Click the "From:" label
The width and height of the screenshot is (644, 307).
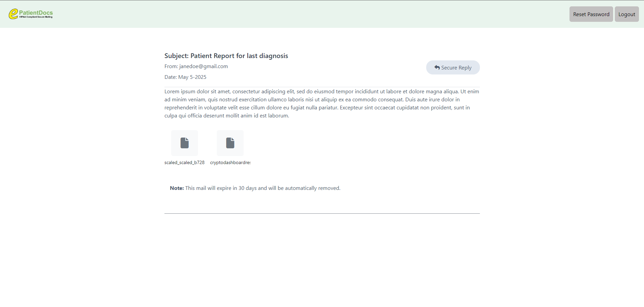[171, 66]
